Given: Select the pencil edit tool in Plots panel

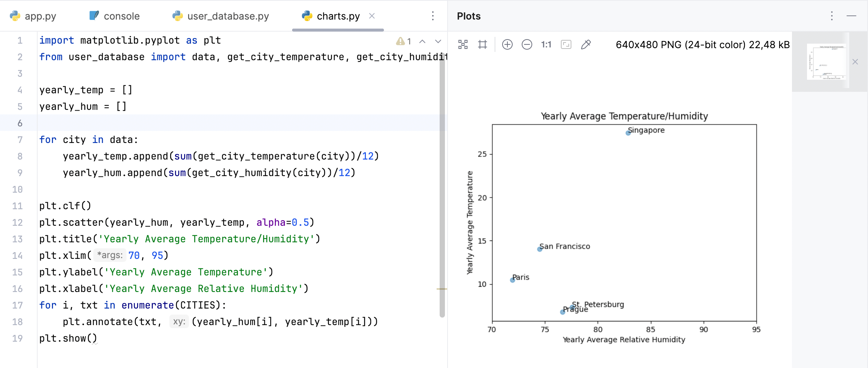Looking at the screenshot, I should 585,44.
